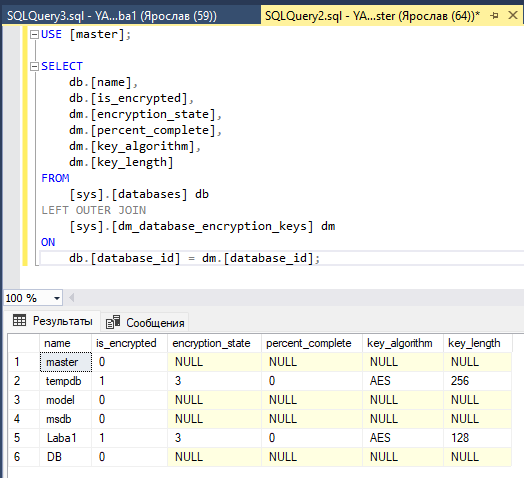Select the name column header
The image size is (524, 478).
(66, 343)
